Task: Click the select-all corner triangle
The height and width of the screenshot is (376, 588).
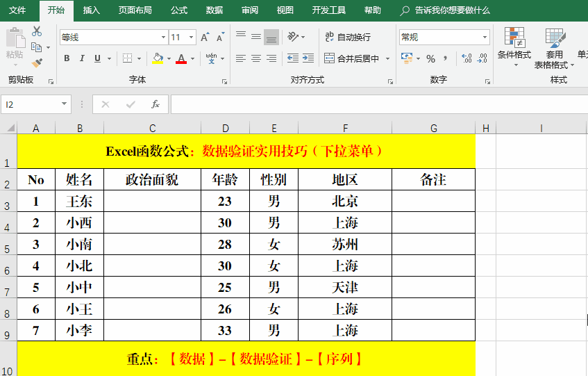Action: click(10, 128)
